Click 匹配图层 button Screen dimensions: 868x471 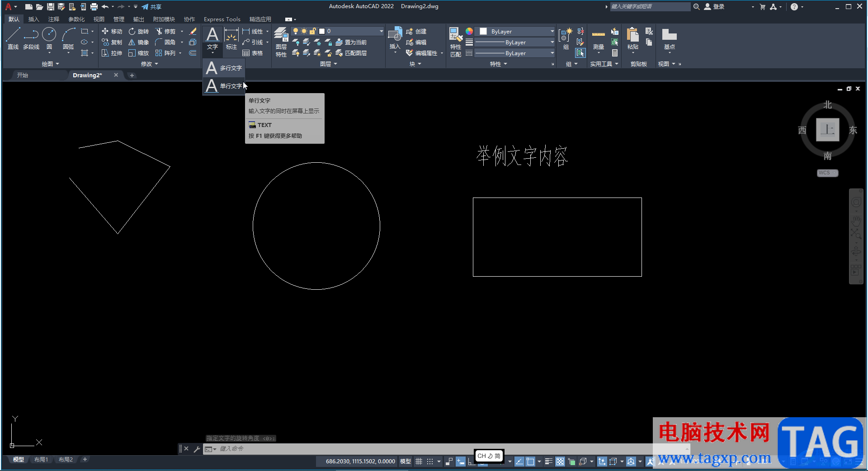pyautogui.click(x=351, y=53)
